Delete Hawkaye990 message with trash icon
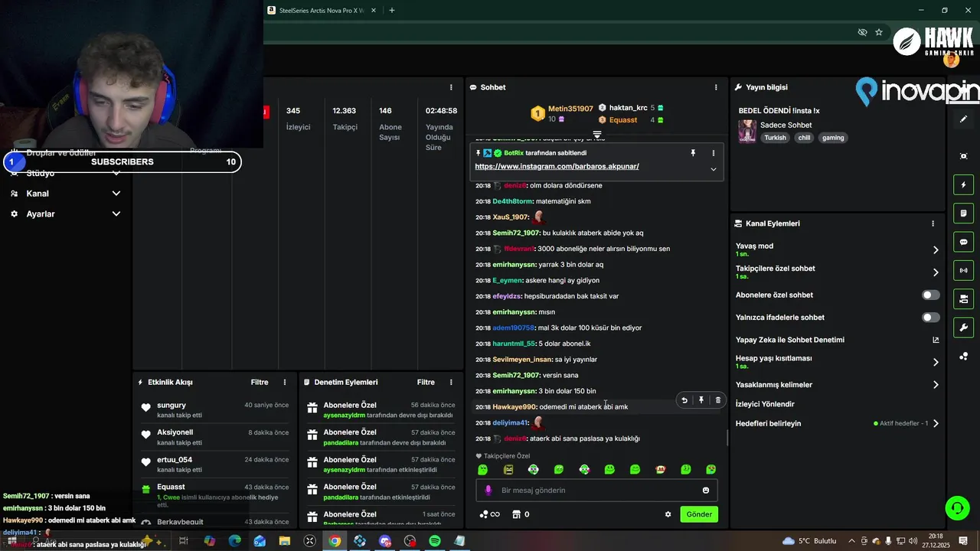980x551 pixels. click(x=717, y=399)
